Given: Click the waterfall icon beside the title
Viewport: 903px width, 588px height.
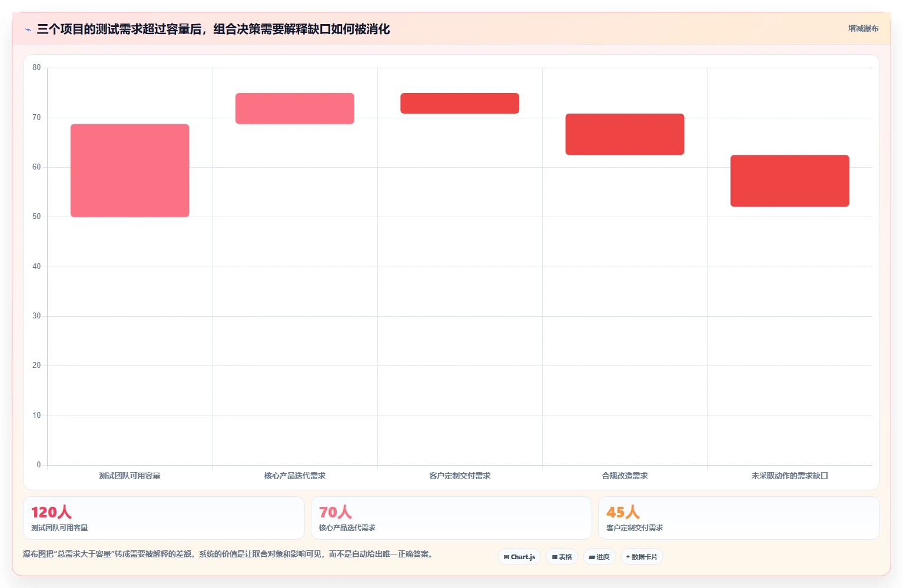Looking at the screenshot, I should coord(28,29).
